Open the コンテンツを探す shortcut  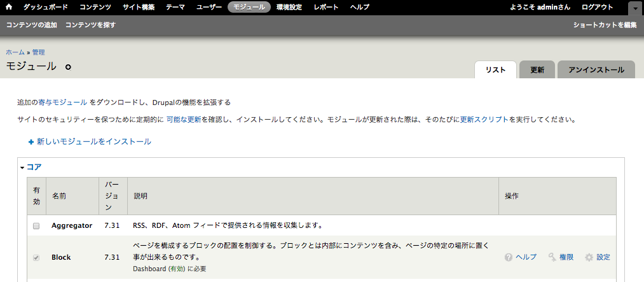pos(90,25)
